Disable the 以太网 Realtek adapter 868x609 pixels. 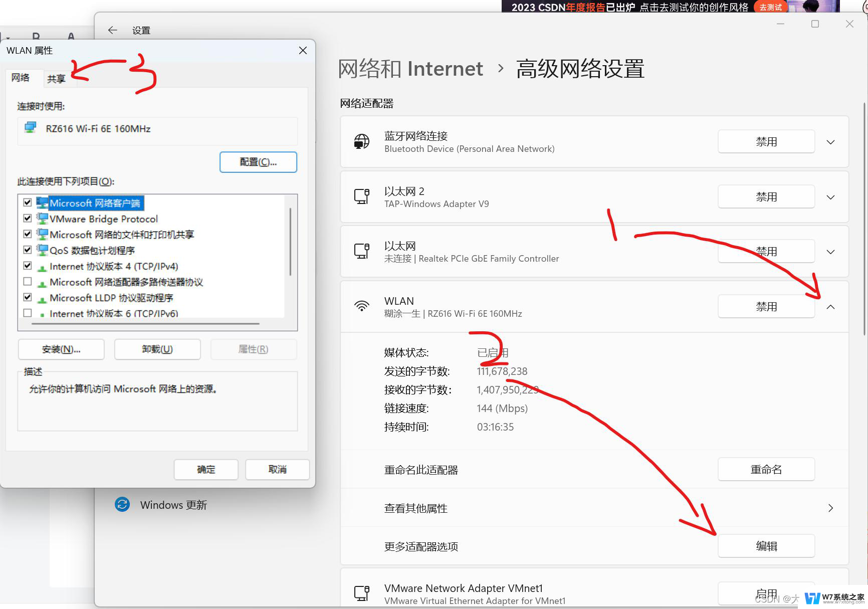(x=766, y=251)
